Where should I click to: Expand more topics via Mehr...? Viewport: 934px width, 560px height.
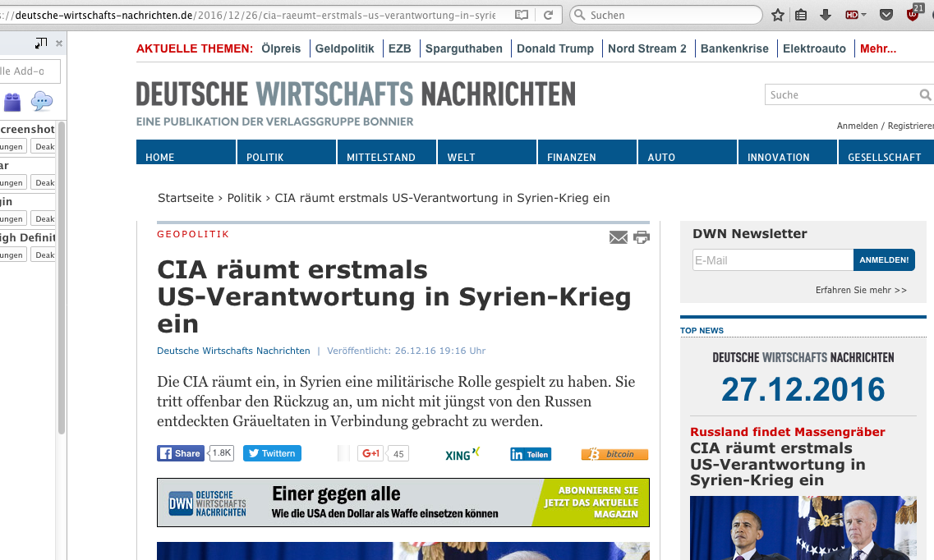point(878,48)
